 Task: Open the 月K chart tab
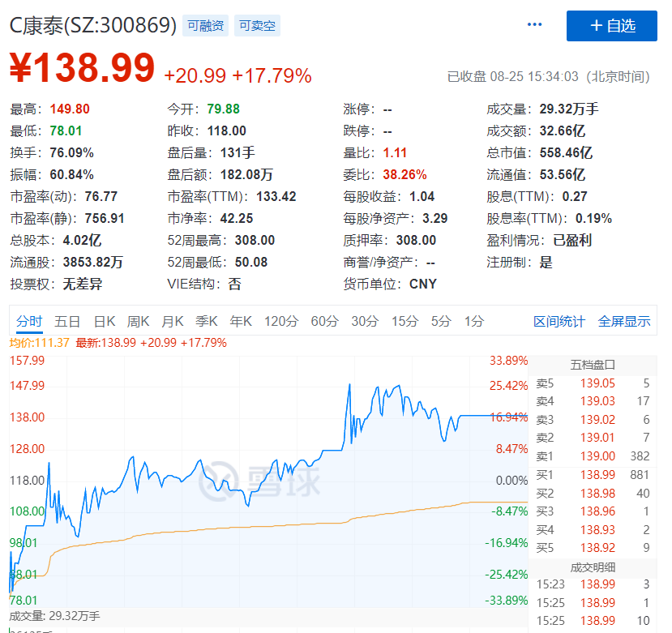pos(173,321)
